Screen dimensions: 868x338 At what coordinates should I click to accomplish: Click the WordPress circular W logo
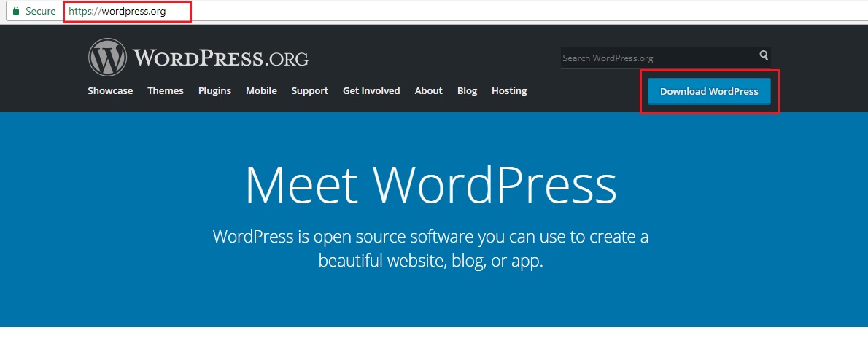pos(107,57)
